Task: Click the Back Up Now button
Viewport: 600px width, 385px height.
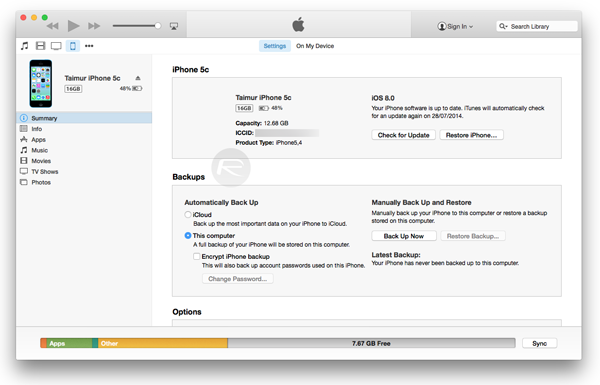Action: [404, 236]
